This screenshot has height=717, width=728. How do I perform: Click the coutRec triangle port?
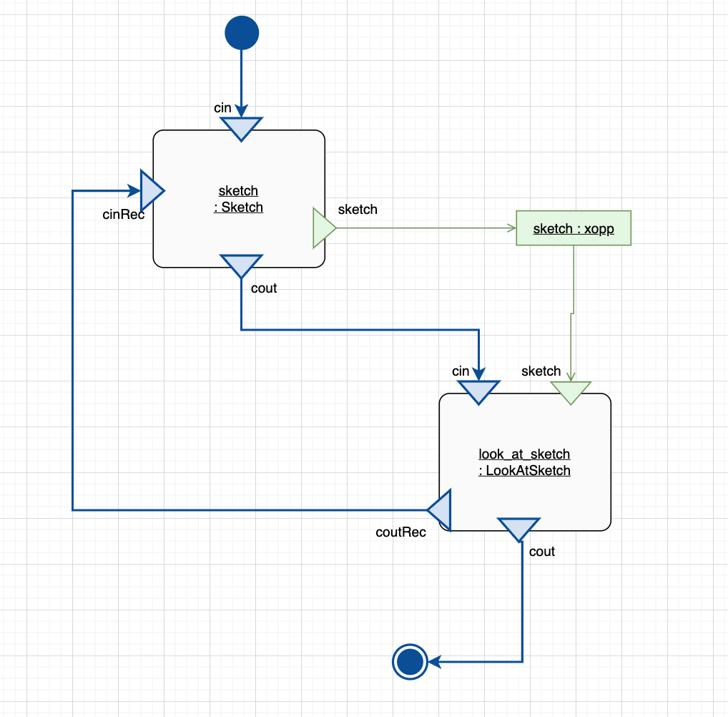441,510
